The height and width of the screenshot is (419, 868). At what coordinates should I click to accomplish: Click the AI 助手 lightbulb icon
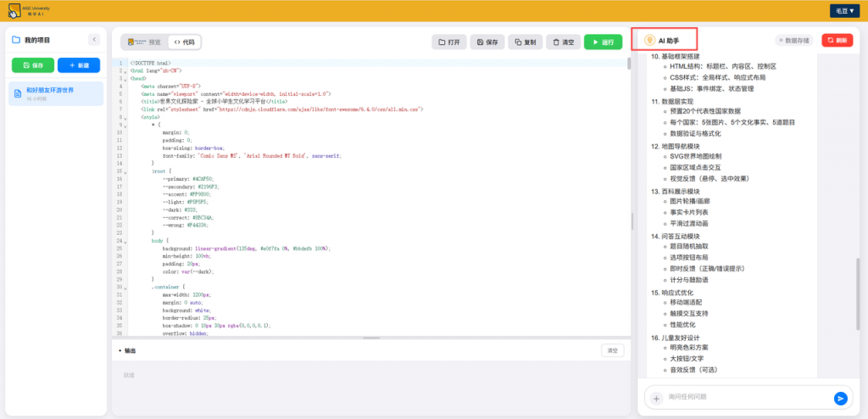[x=649, y=40]
